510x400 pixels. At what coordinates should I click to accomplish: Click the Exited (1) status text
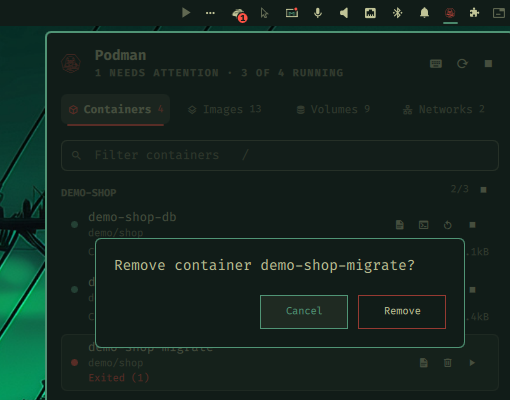click(119, 378)
